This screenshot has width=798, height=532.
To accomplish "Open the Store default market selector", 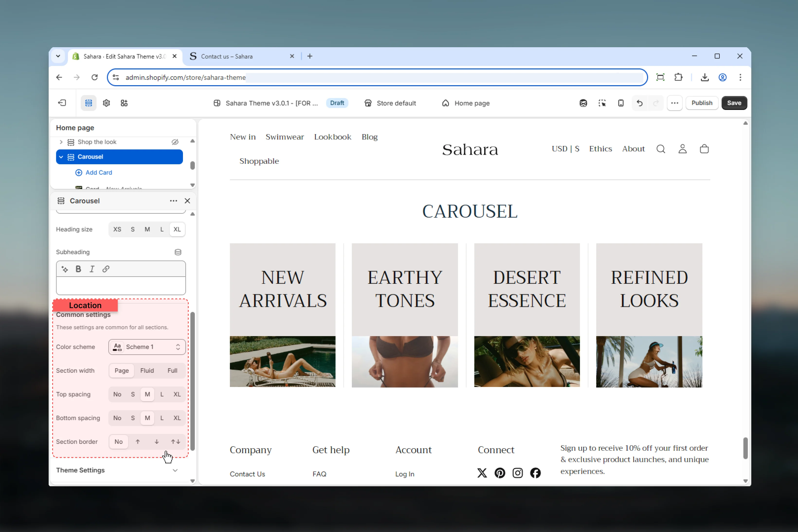I will pos(390,103).
